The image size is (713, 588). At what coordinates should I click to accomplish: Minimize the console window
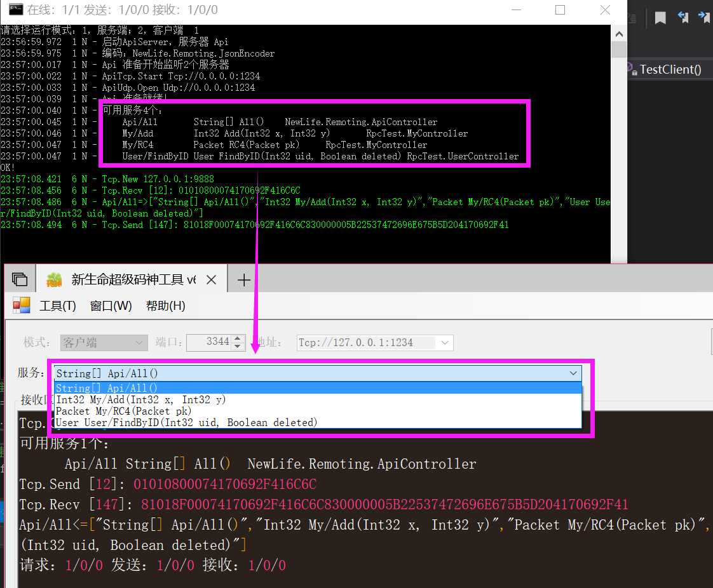tap(516, 10)
